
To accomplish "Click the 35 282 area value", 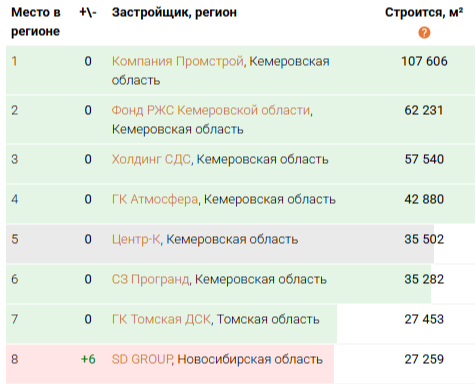I will coord(424,279).
